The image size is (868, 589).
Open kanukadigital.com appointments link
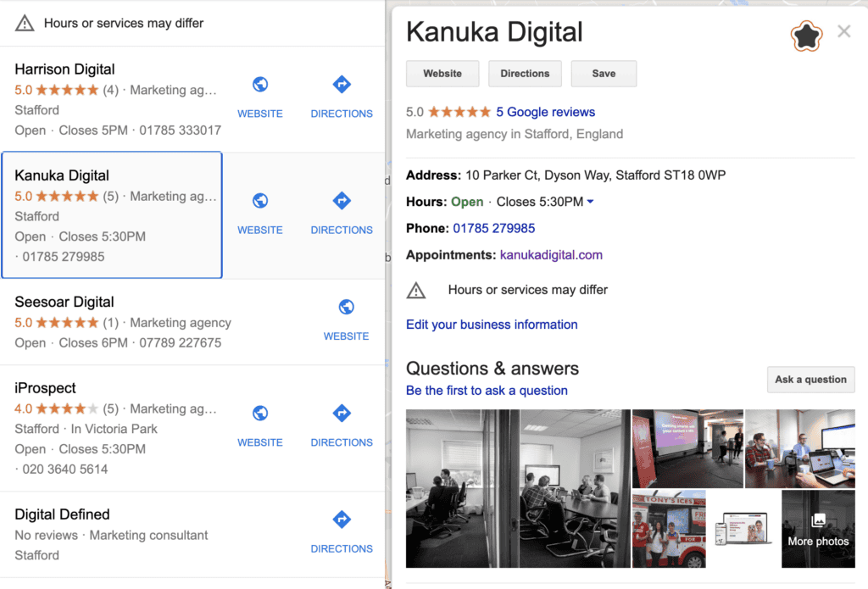pyautogui.click(x=551, y=254)
